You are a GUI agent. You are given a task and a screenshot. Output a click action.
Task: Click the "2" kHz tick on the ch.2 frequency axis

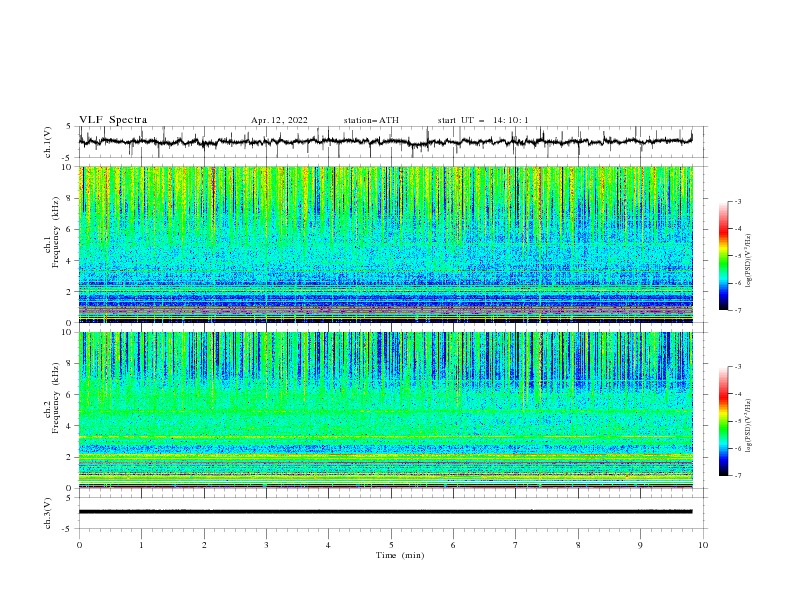(x=70, y=457)
